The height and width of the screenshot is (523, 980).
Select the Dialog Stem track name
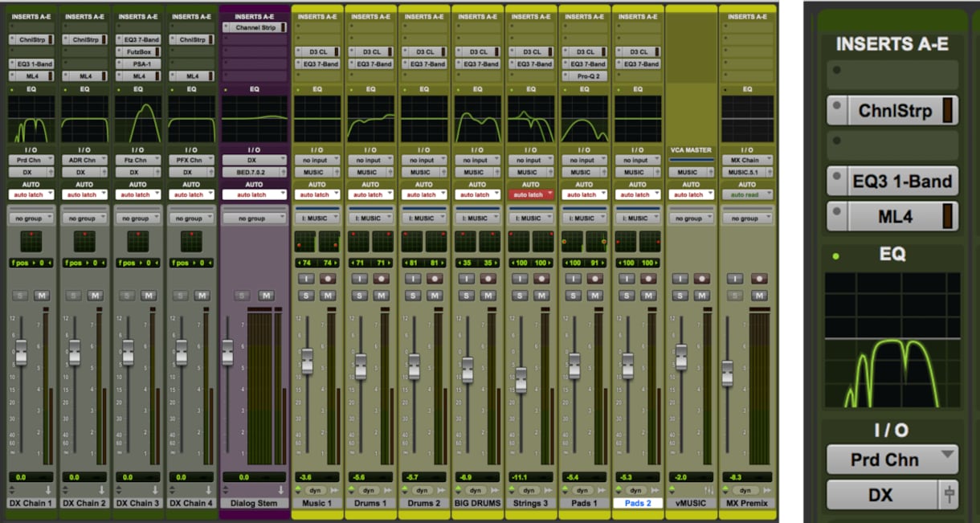254,504
